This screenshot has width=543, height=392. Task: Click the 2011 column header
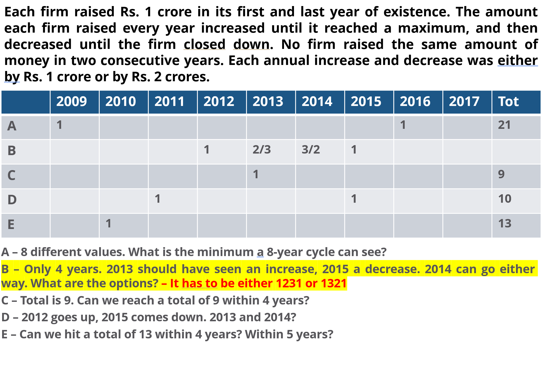[173, 102]
